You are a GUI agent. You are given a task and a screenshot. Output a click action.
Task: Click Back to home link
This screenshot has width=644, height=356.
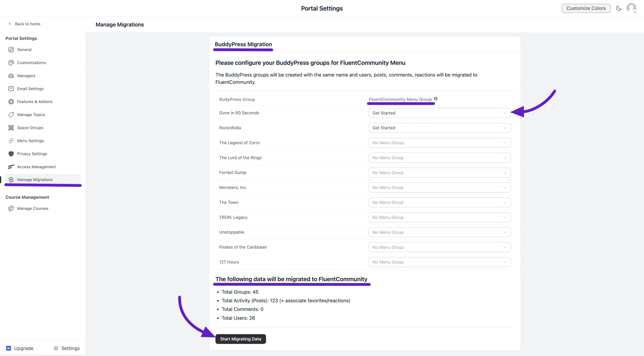[24, 24]
